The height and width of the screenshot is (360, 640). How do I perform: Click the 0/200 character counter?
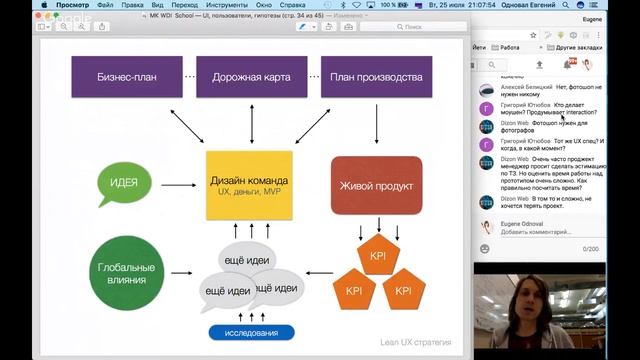[590, 249]
